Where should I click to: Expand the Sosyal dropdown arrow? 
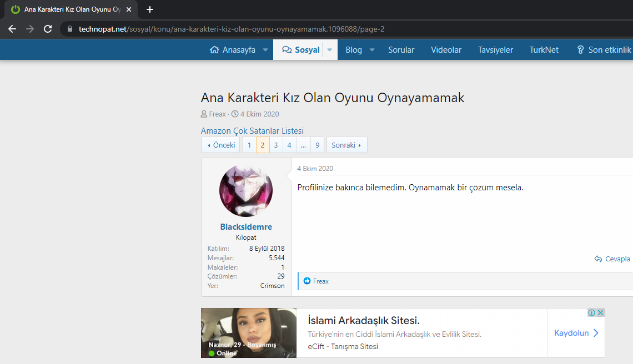coord(330,49)
